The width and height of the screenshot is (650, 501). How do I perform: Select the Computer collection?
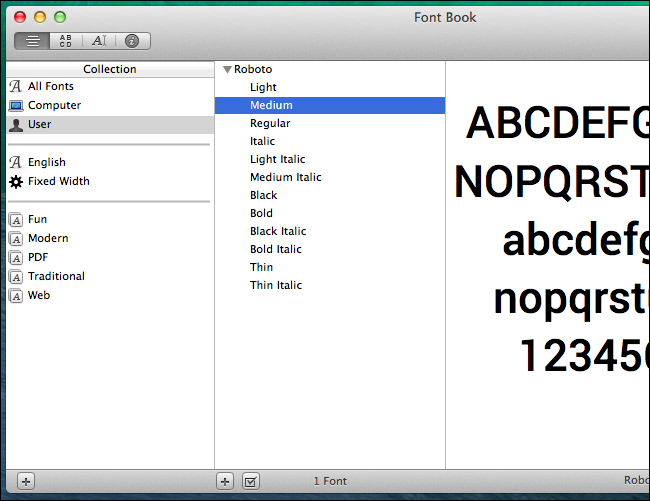coord(110,105)
